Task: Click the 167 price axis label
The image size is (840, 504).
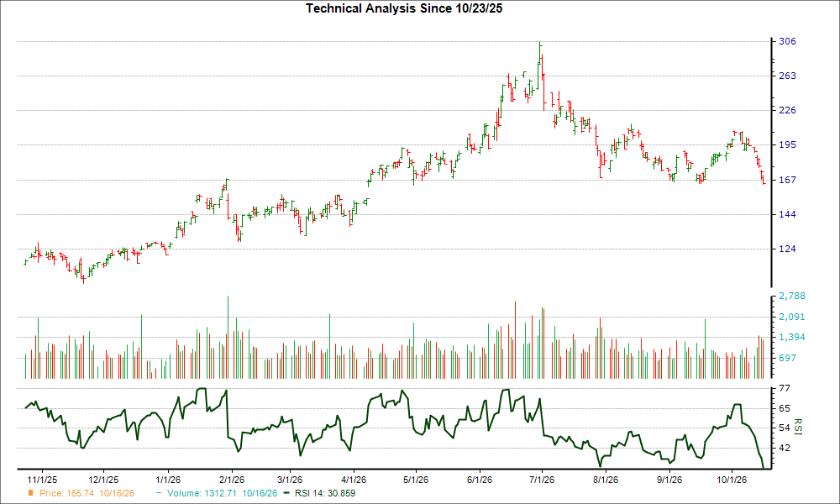Action: [x=787, y=180]
